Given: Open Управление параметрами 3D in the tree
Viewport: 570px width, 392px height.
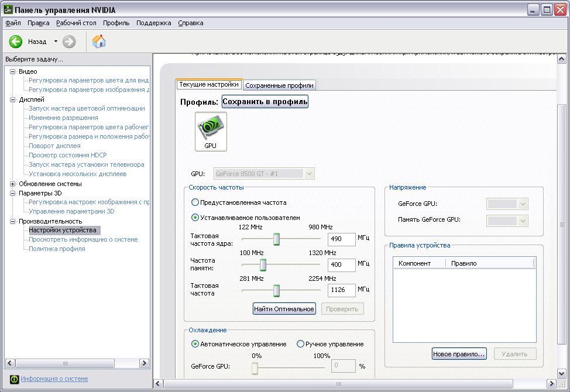Looking at the screenshot, I should (x=71, y=211).
